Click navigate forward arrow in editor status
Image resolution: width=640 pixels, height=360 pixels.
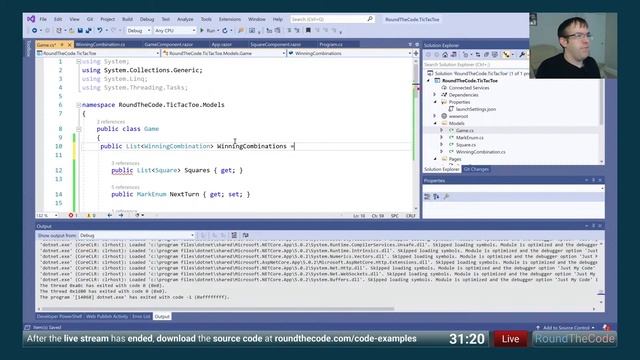point(121,215)
